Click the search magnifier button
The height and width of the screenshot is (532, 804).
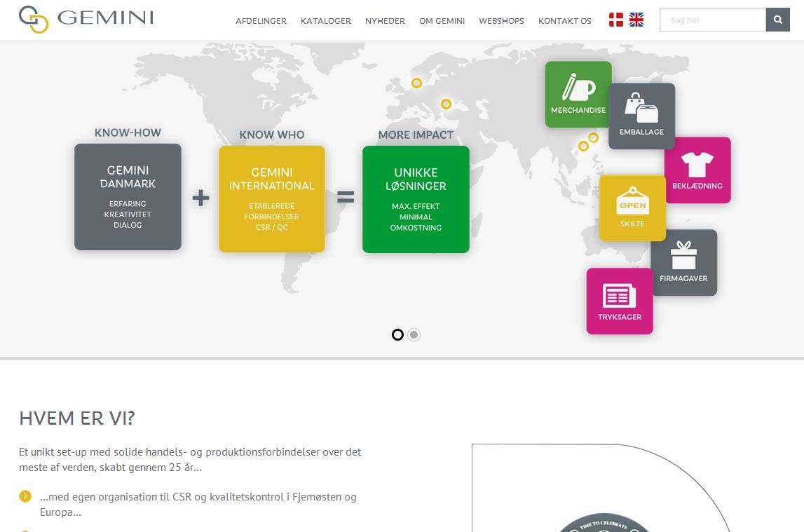tap(778, 20)
